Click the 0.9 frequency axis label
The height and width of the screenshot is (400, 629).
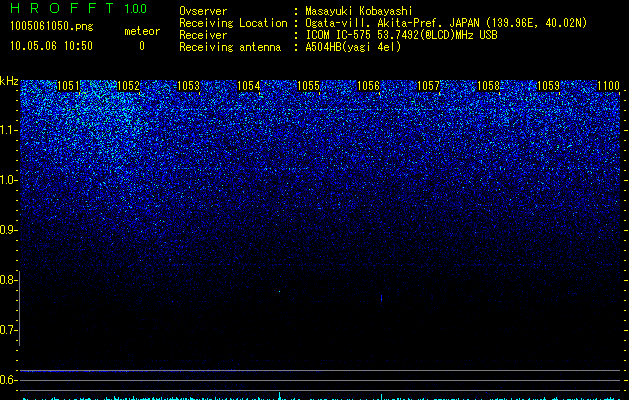point(9,230)
